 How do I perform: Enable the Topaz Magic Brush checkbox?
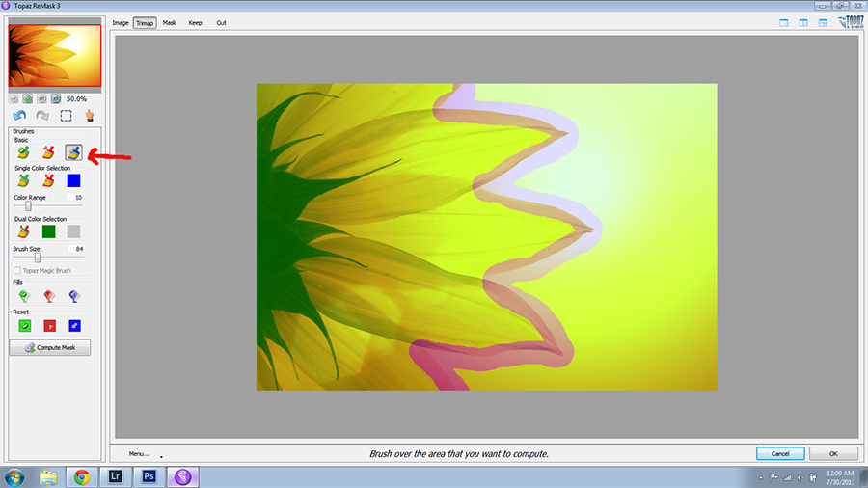[17, 271]
